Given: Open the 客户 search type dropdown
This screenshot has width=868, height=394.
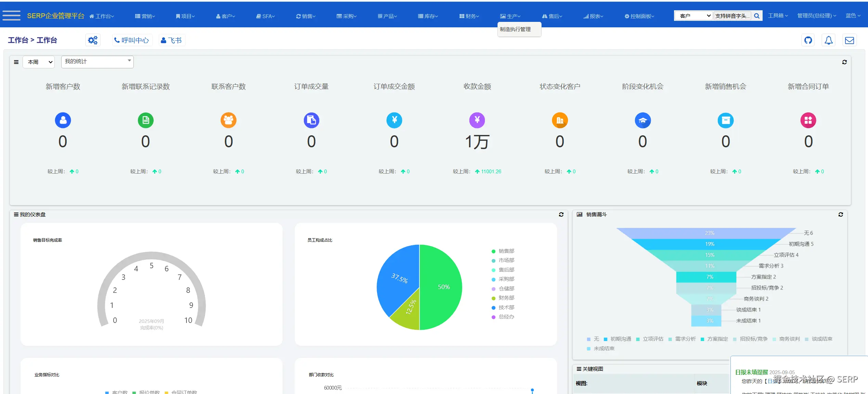Looking at the screenshot, I should (x=694, y=16).
